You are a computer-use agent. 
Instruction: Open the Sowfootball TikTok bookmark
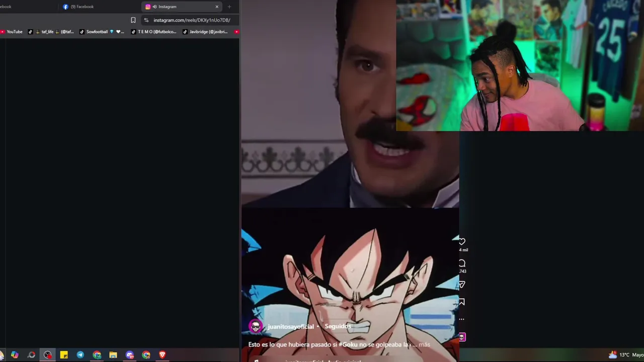pos(101,32)
